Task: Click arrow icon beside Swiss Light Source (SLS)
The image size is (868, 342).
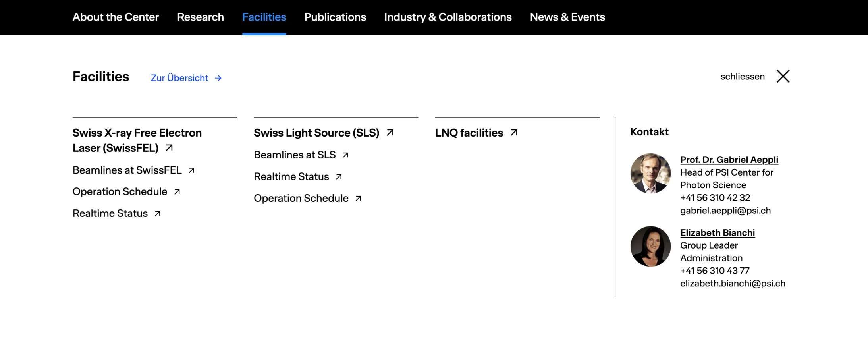Action: (x=390, y=133)
